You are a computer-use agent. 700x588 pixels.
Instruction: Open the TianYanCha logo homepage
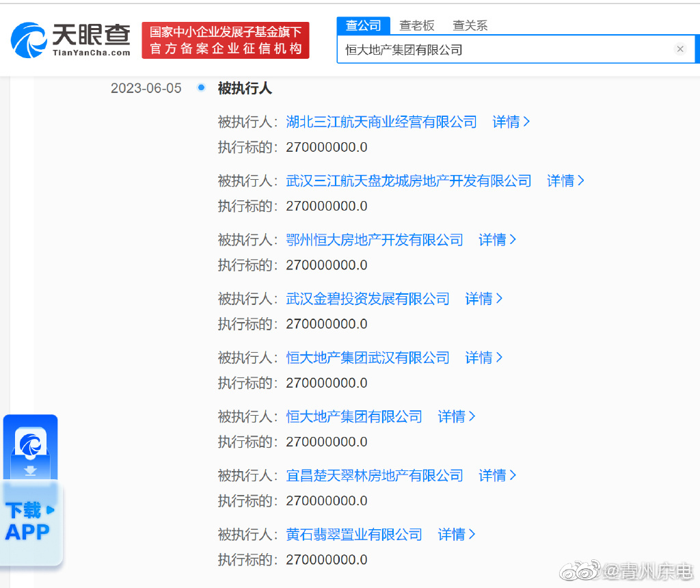point(70,40)
